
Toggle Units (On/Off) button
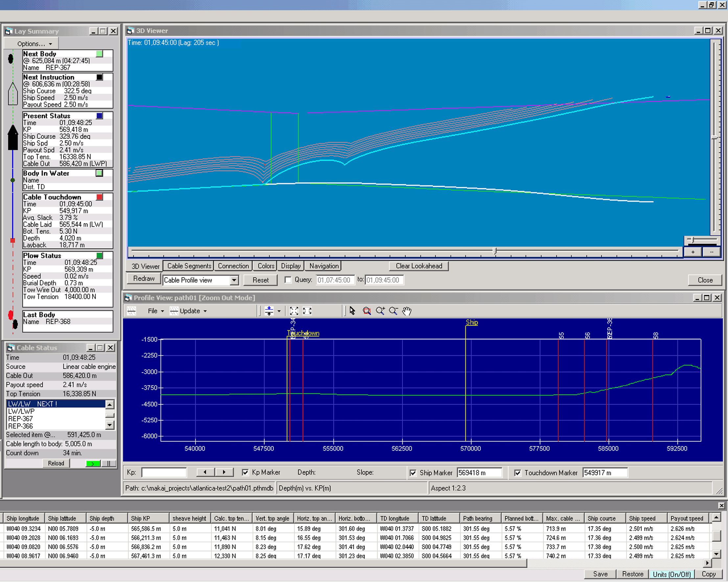pyautogui.click(x=671, y=574)
